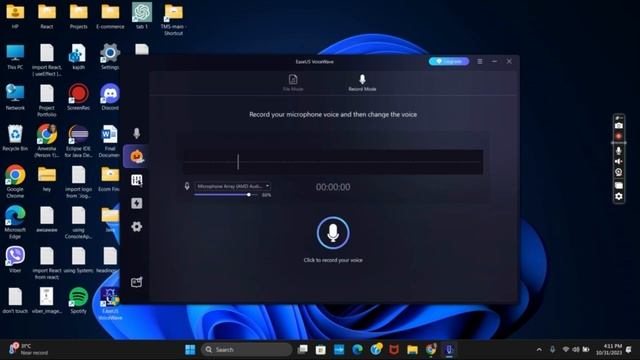Take screenshot with the ScreenRec camera icon

[x=619, y=126]
